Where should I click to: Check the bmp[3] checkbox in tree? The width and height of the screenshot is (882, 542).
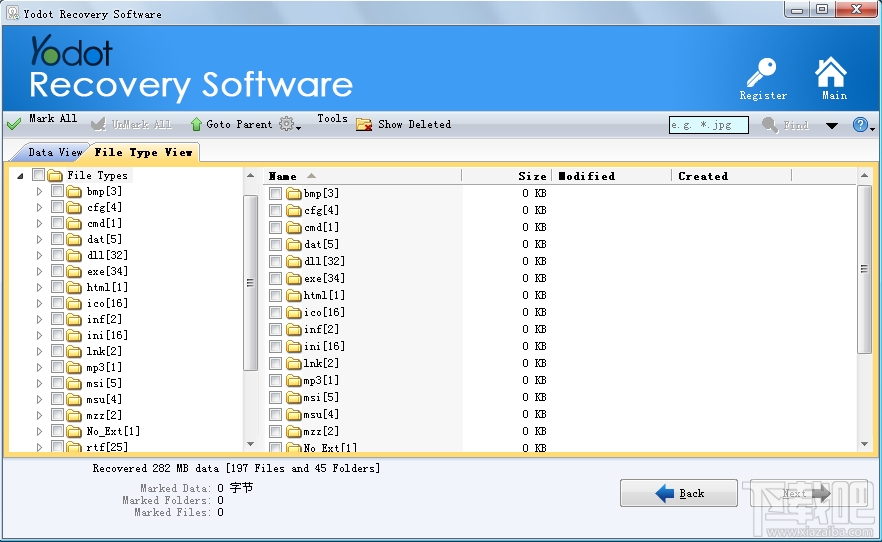pos(57,191)
